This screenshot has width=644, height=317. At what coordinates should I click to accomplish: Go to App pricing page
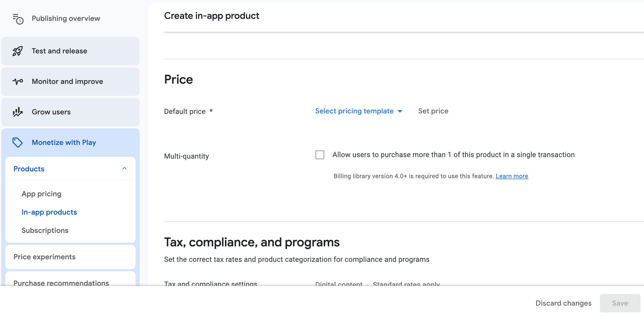click(41, 194)
